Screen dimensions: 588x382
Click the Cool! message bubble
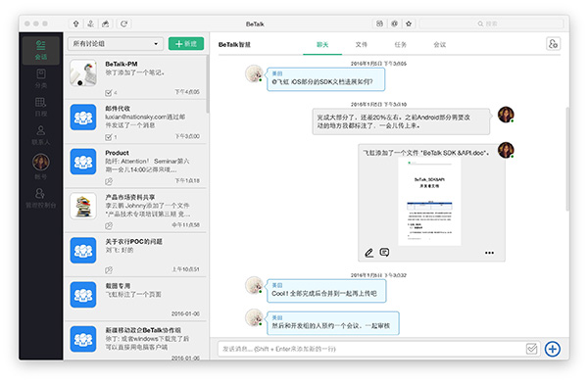pyautogui.click(x=326, y=291)
